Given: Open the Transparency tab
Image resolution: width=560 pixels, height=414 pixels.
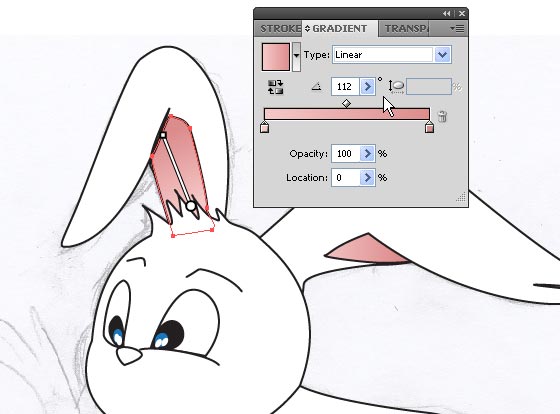Looking at the screenshot, I should pos(405,29).
